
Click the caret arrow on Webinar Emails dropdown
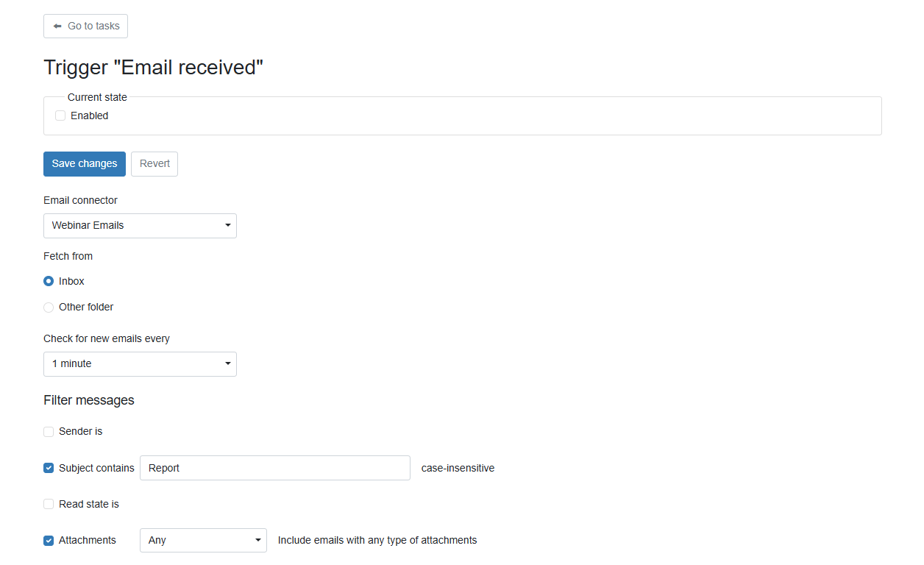click(x=228, y=225)
